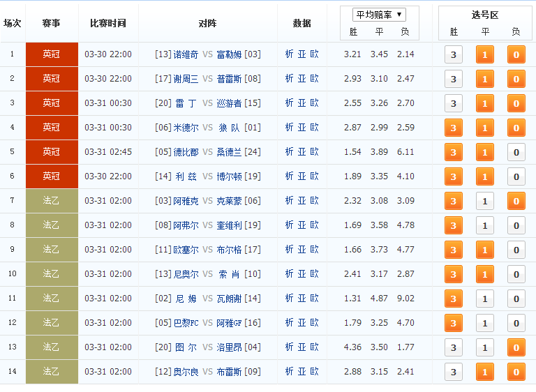Open 亚 Asian odds for match 2 谢周三
This screenshot has width=536, height=392.
click(x=301, y=79)
